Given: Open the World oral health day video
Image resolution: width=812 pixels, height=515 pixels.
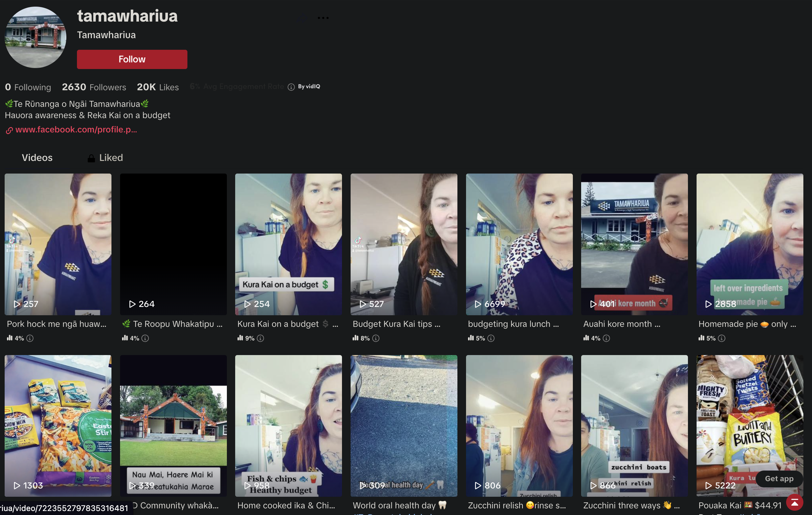Looking at the screenshot, I should [404, 425].
